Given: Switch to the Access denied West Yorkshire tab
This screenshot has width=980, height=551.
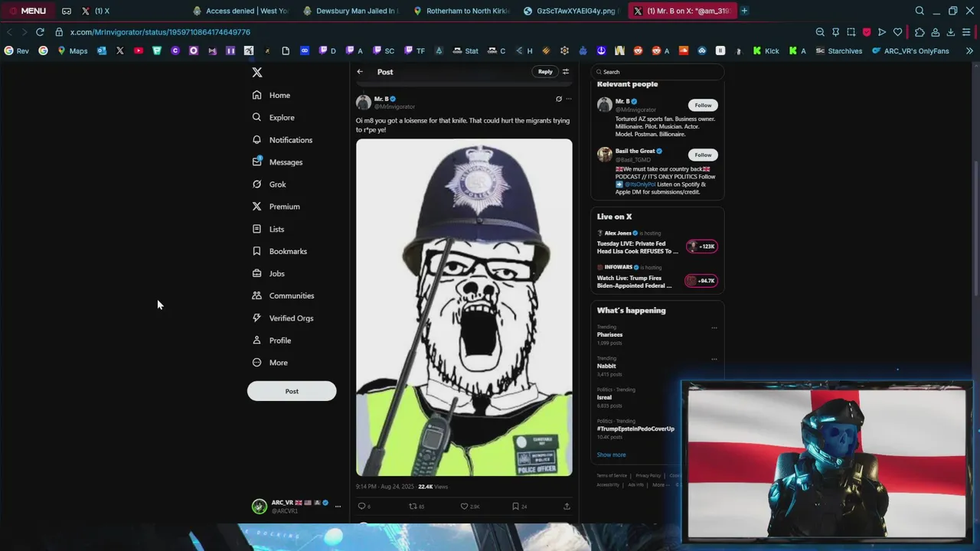Looking at the screenshot, I should click(x=240, y=11).
